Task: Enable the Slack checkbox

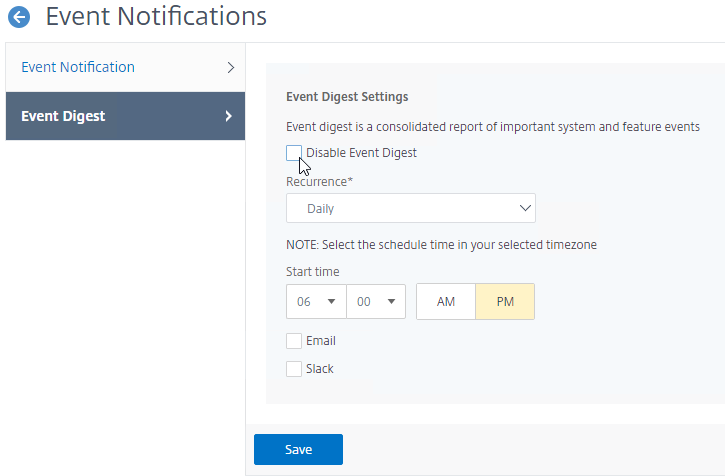Action: pos(294,369)
